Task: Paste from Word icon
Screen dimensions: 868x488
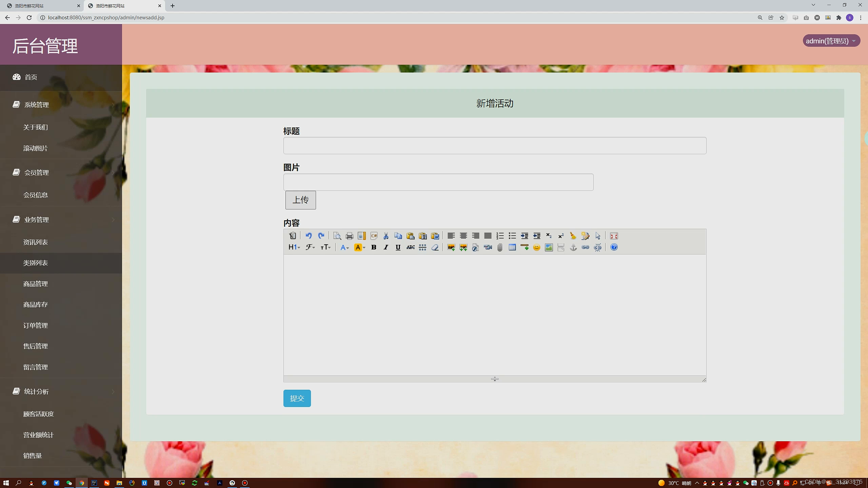Action: (x=435, y=236)
